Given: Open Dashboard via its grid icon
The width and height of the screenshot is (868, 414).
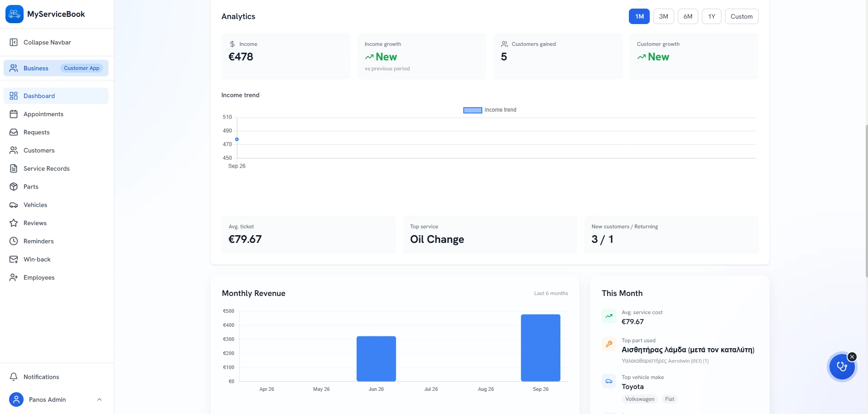Looking at the screenshot, I should click(x=14, y=96).
